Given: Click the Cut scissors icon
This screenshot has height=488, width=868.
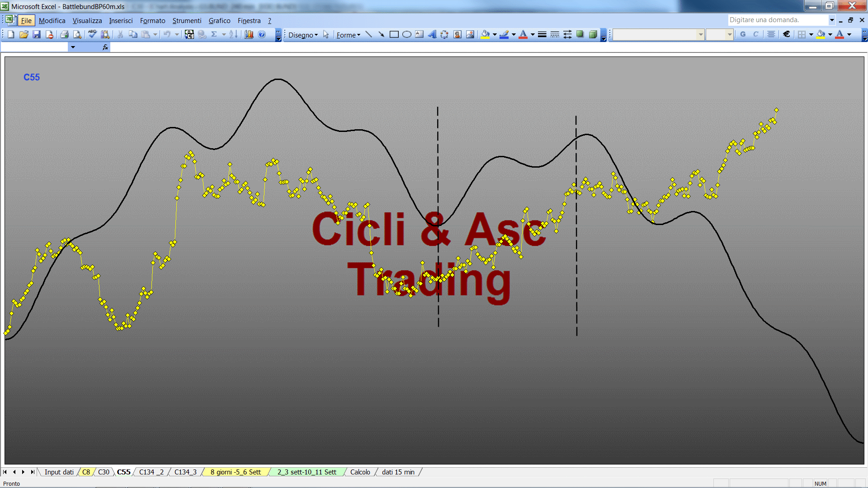Looking at the screenshot, I should [x=120, y=34].
